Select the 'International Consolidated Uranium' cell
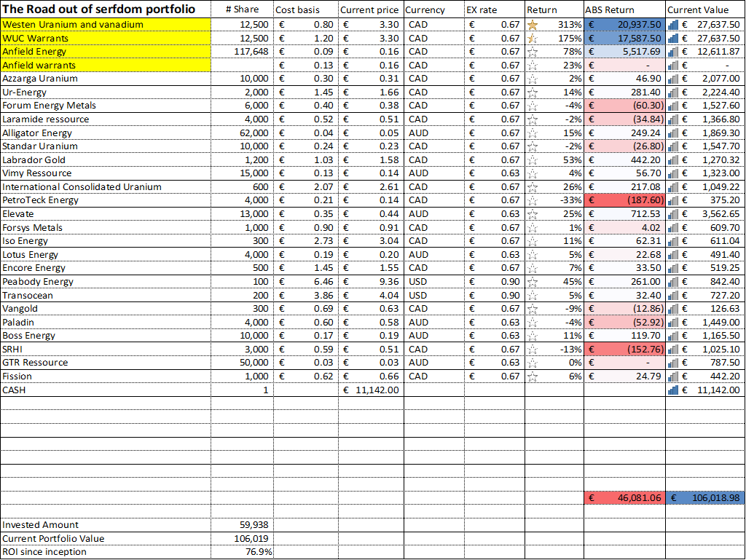The height and width of the screenshot is (560, 746). (106, 187)
